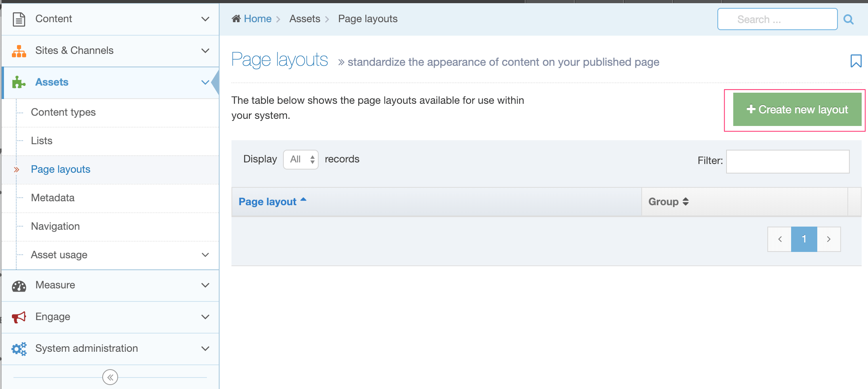Sort table by Group column
Image resolution: width=868 pixels, height=389 pixels.
[x=668, y=202]
